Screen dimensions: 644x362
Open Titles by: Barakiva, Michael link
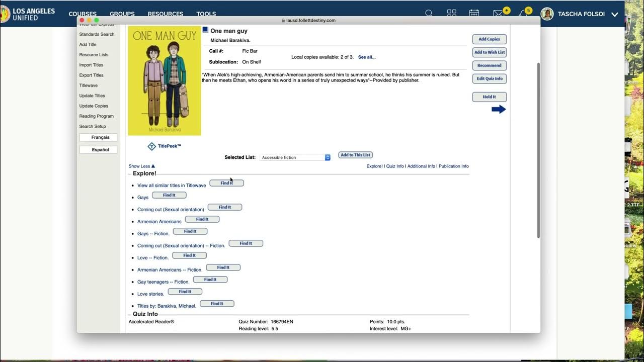click(x=167, y=306)
